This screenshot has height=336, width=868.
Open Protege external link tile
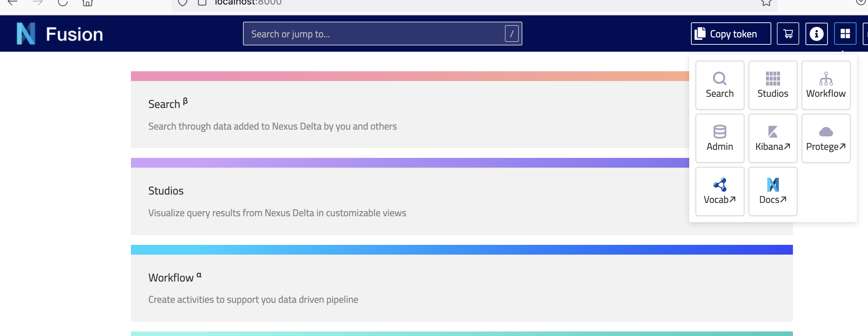click(826, 138)
